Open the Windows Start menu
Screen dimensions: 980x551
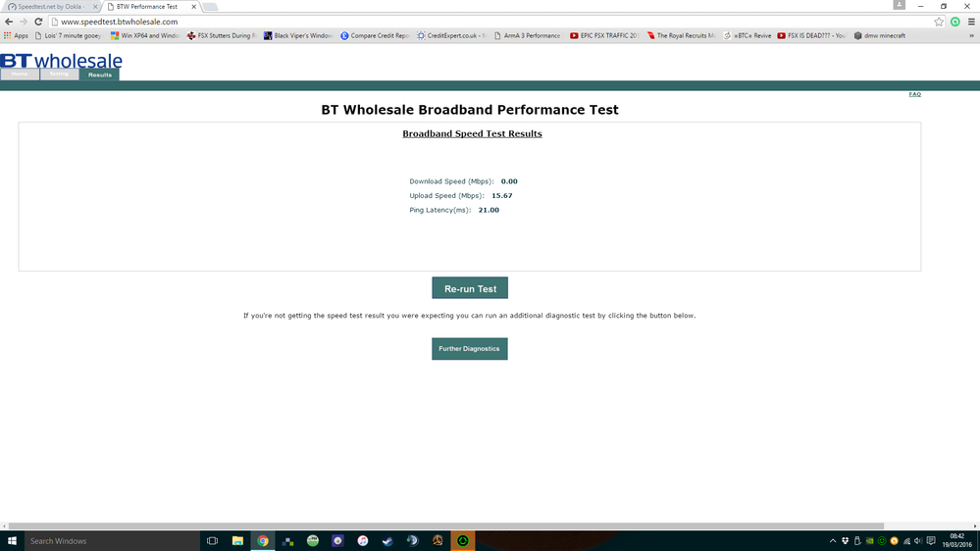[12, 541]
